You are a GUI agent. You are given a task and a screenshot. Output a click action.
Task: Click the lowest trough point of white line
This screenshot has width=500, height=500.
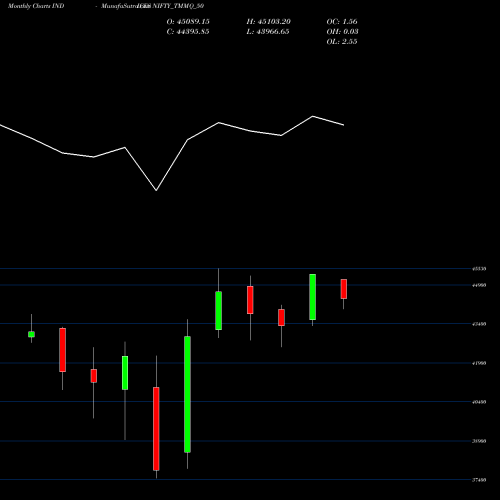(x=156, y=190)
